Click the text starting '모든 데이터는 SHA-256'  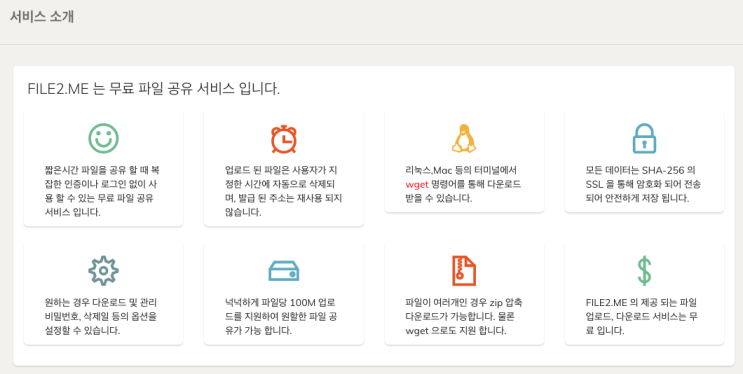[x=644, y=184]
